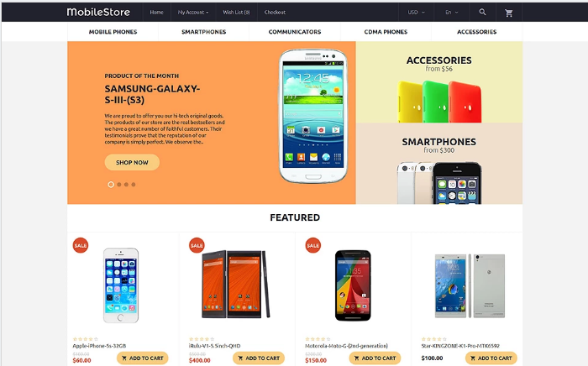Open the En language dropdown

tap(452, 13)
